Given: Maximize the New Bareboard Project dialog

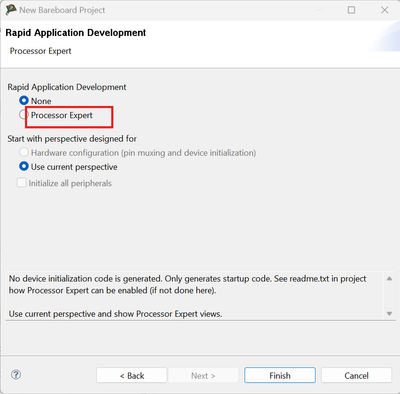Looking at the screenshot, I should 351,10.
